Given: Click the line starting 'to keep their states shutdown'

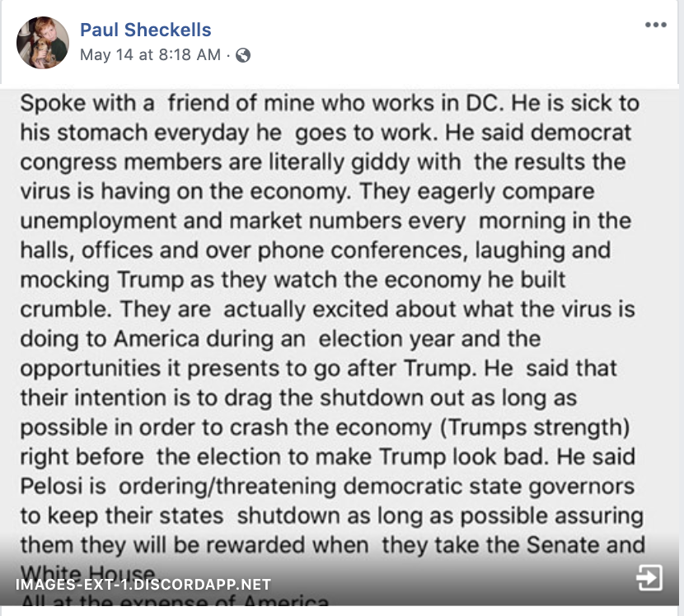Looking at the screenshot, I should coord(331,516).
